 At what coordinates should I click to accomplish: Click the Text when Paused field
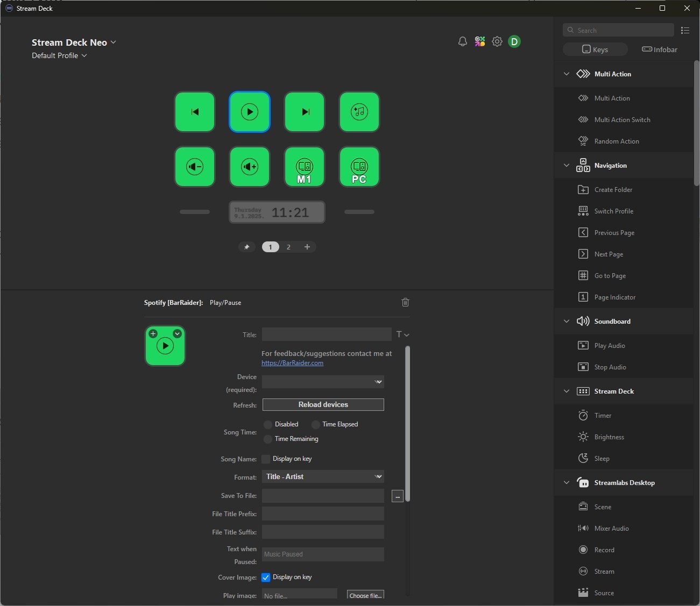click(x=323, y=554)
